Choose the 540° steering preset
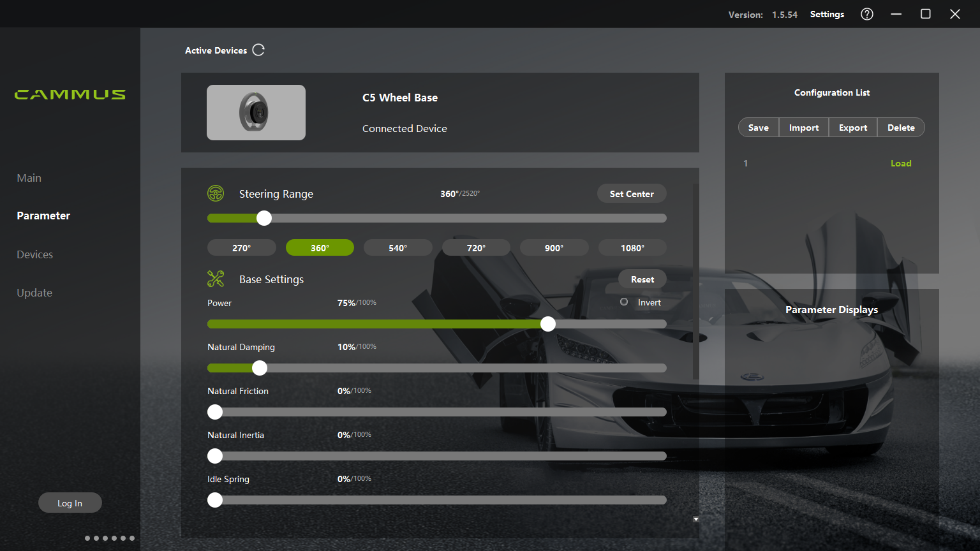 point(398,247)
